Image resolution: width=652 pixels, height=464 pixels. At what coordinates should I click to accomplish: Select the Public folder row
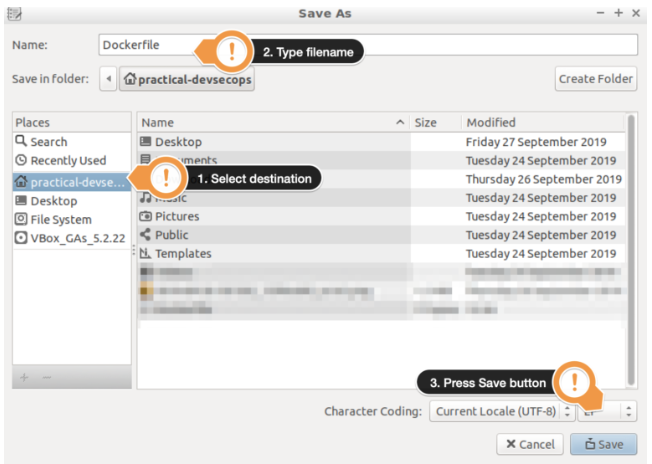pyautogui.click(x=381, y=235)
